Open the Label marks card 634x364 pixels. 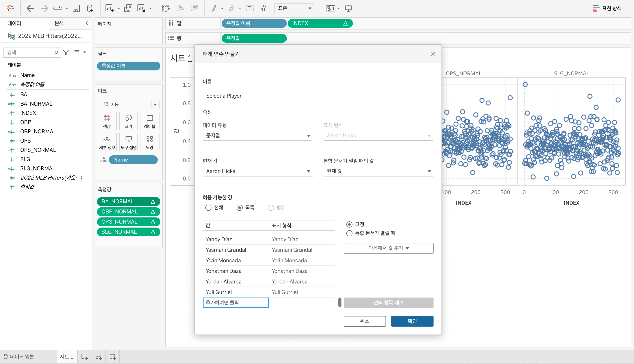150,121
